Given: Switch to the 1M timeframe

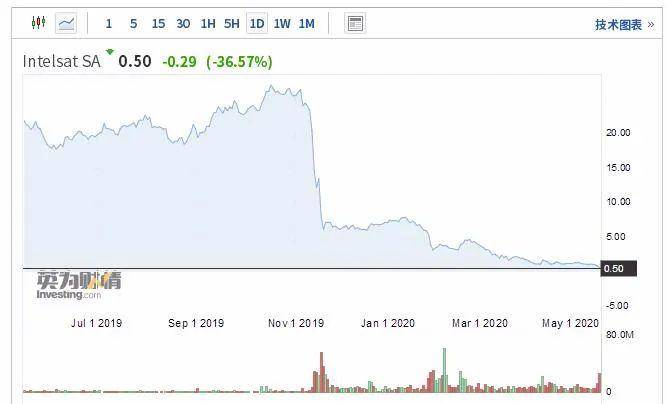Looking at the screenshot, I should [306, 24].
